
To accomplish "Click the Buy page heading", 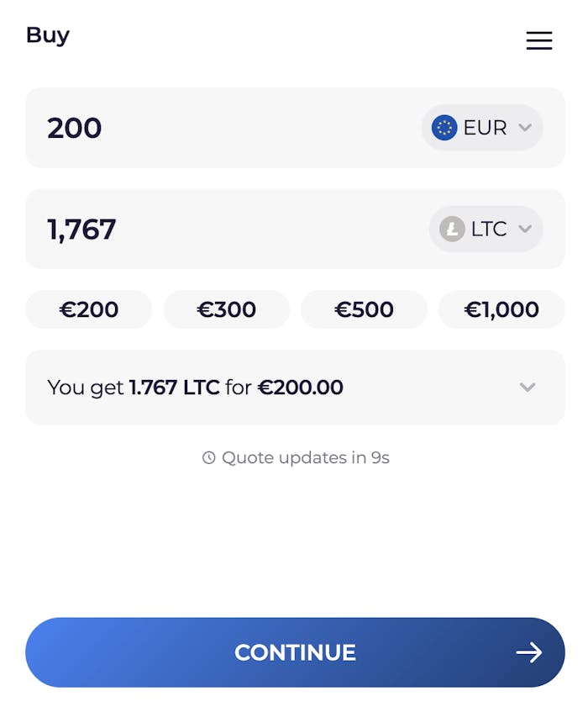I will [48, 35].
